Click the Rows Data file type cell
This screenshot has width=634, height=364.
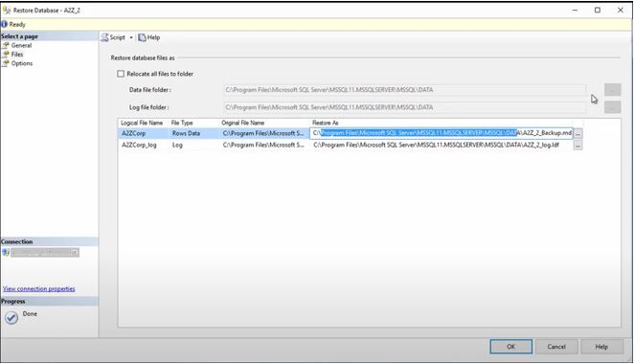click(x=186, y=133)
